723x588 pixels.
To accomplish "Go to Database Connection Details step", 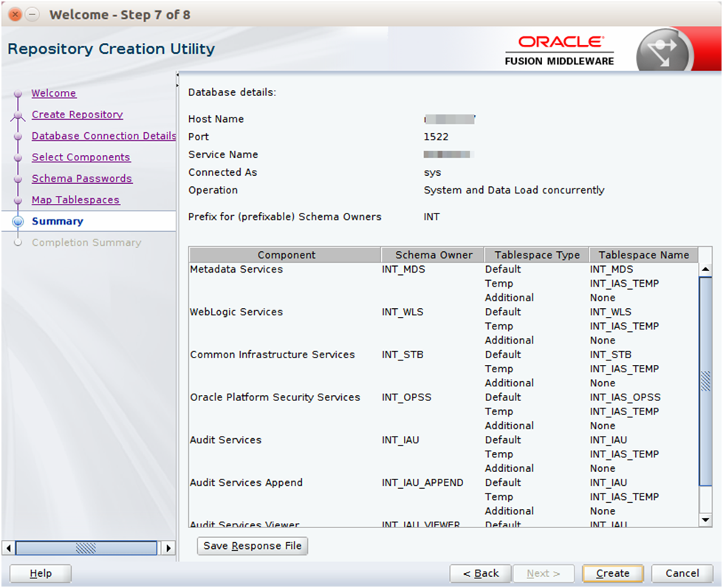I will (x=103, y=136).
